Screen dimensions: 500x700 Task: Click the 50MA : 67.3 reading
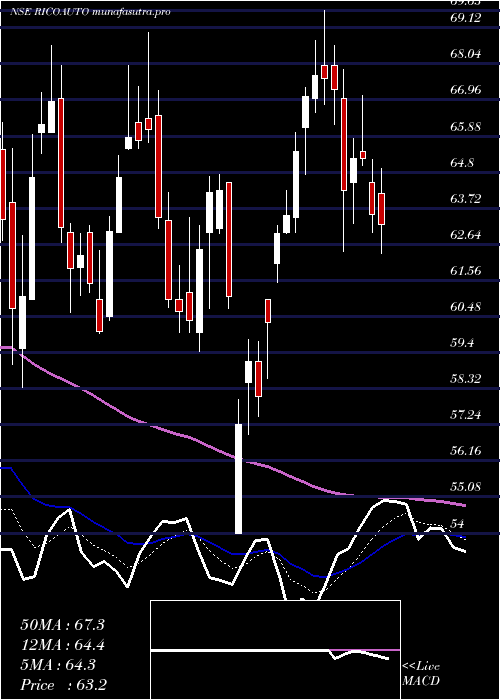[62, 625]
